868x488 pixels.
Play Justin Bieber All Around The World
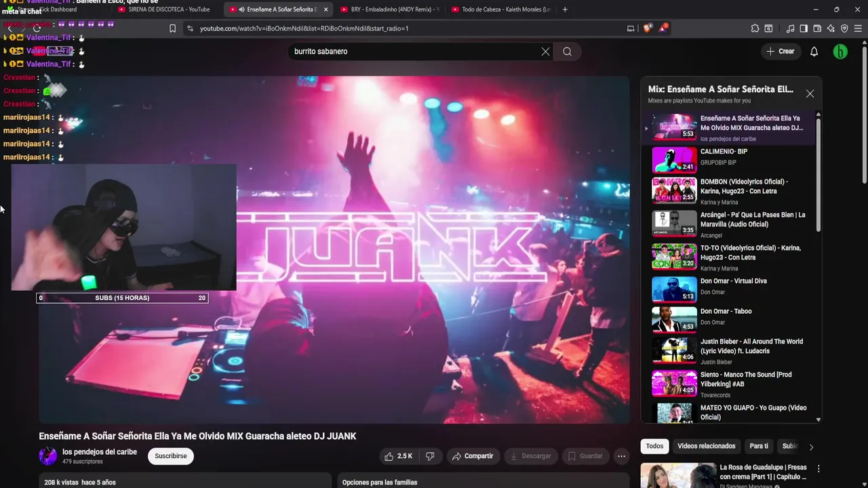(729, 351)
